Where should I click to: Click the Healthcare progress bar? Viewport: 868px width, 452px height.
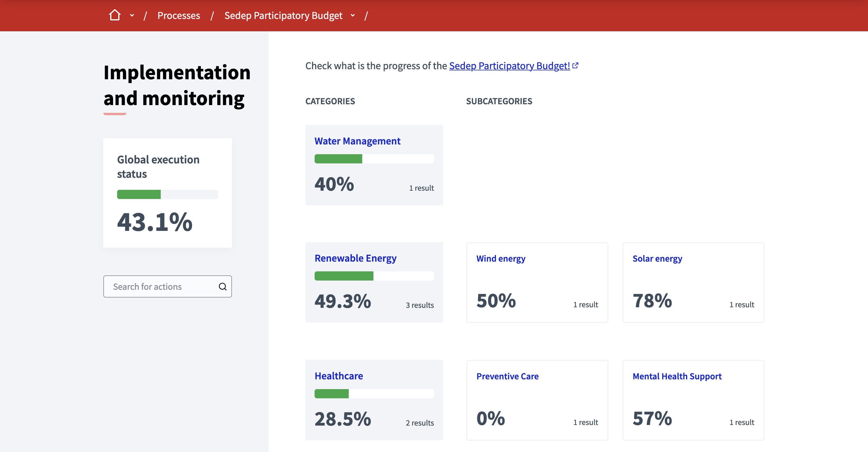coord(374,394)
